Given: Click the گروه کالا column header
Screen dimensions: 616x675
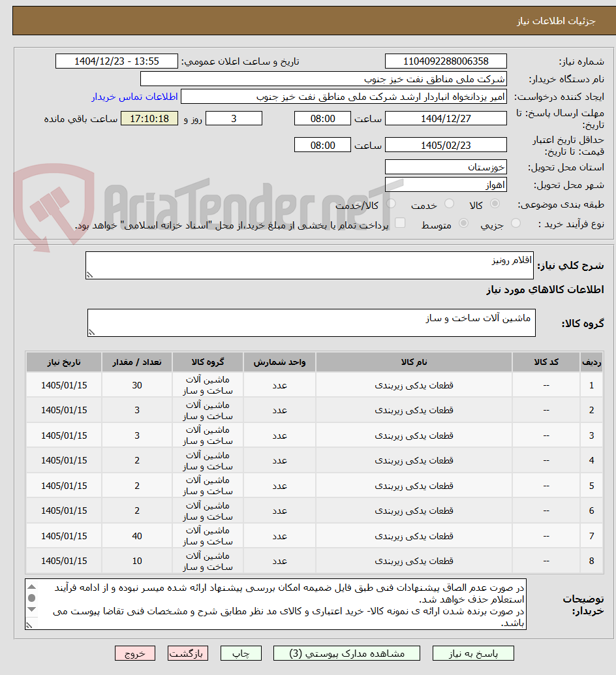Looking at the screenshot, I should click(x=208, y=362).
